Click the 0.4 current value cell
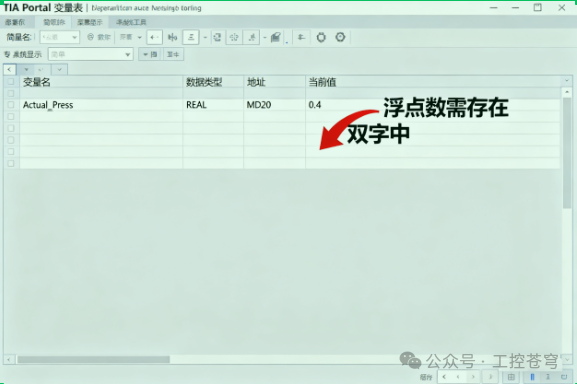 point(315,105)
